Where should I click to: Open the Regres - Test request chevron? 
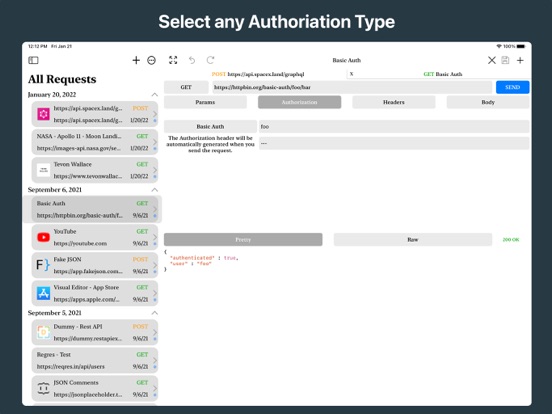coord(155,360)
